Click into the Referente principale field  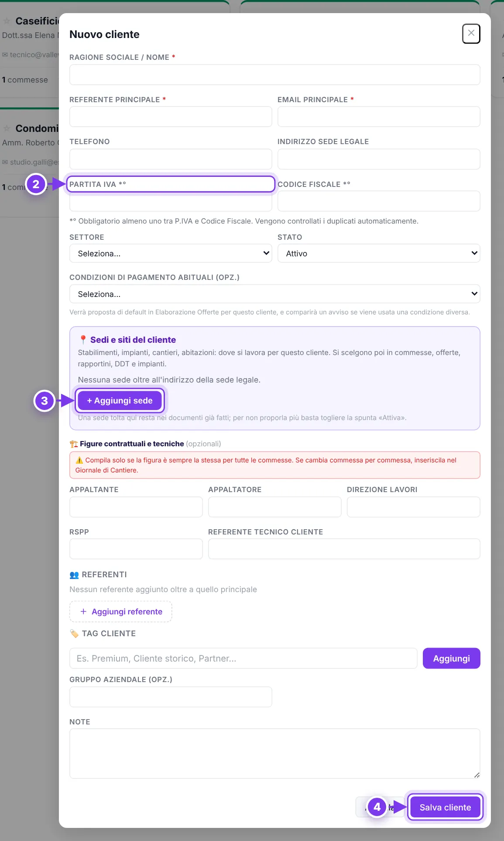coord(171,117)
